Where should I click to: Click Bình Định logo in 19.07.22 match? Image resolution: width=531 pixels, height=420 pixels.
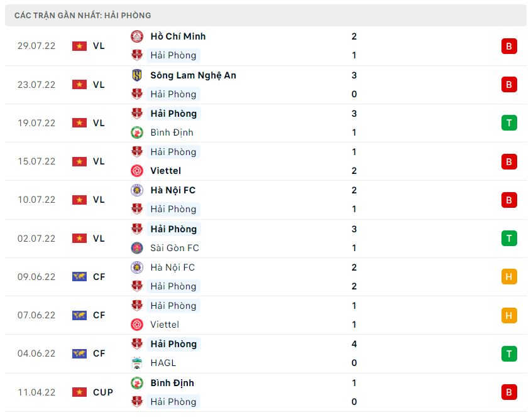tap(136, 132)
